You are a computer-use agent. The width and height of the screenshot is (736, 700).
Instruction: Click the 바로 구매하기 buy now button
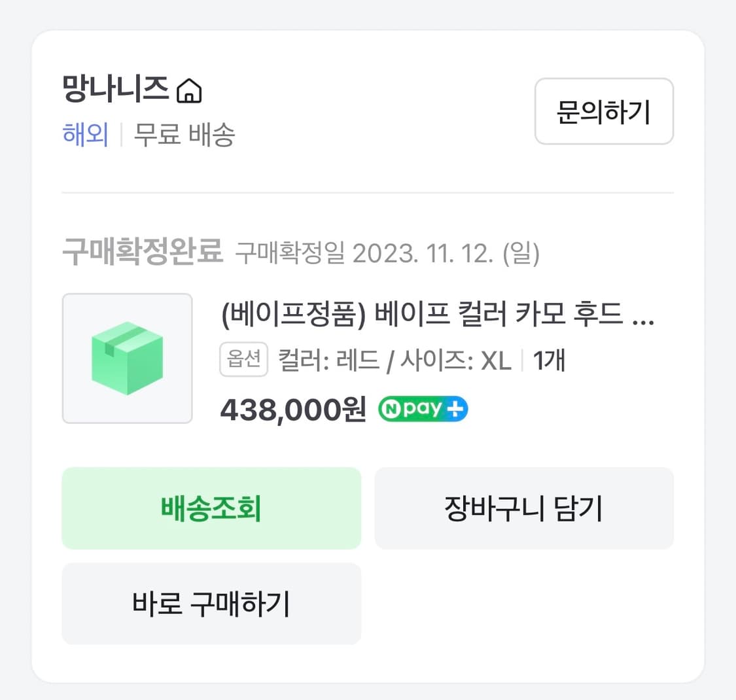[x=211, y=603]
